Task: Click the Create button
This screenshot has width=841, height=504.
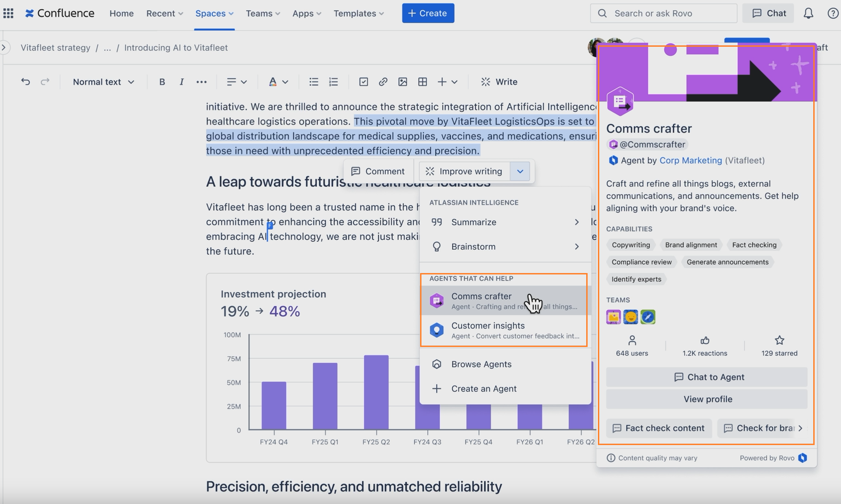Action: click(428, 13)
